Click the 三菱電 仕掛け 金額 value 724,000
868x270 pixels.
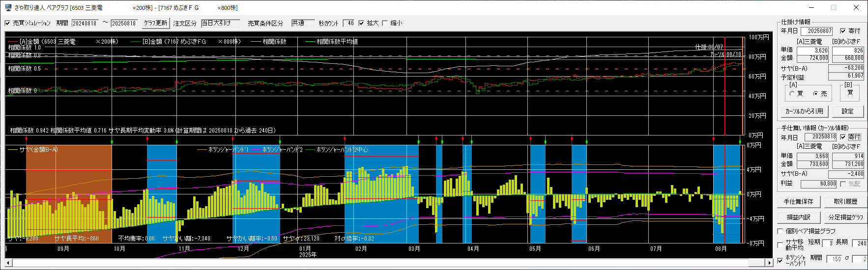[813, 58]
